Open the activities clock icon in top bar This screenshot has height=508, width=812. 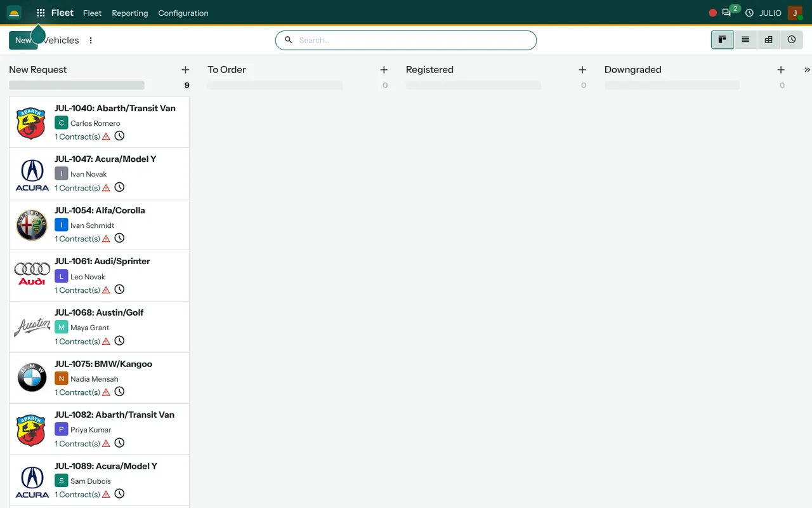click(x=749, y=13)
